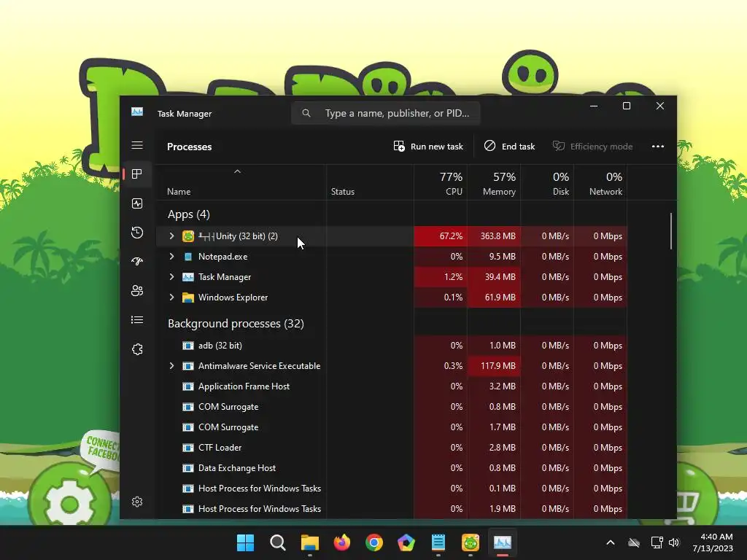Sort processes by Disk column
747x560 pixels.
coord(548,183)
